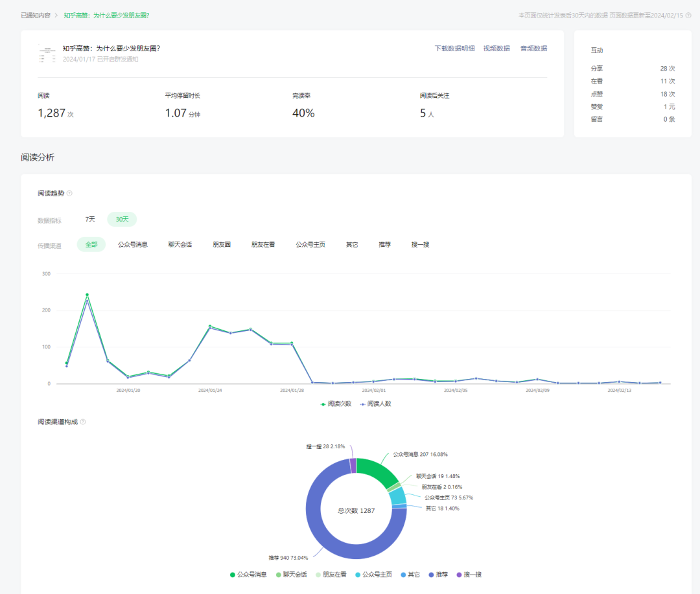Toggle 聊天会话 pie legend item
This screenshot has height=594, width=700.
(292, 575)
